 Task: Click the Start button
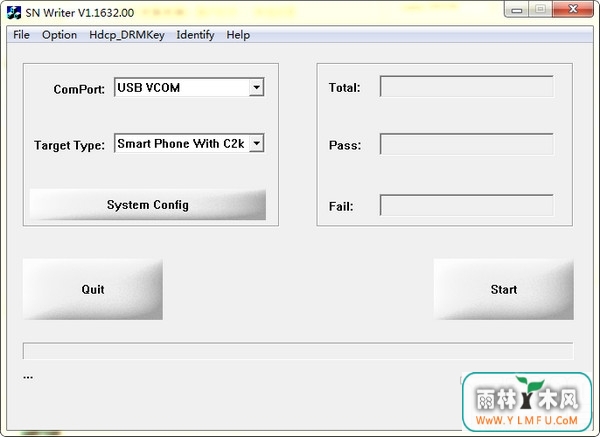504,289
